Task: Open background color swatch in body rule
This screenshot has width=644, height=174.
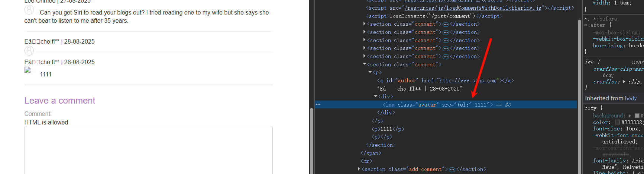Action: (x=637, y=116)
